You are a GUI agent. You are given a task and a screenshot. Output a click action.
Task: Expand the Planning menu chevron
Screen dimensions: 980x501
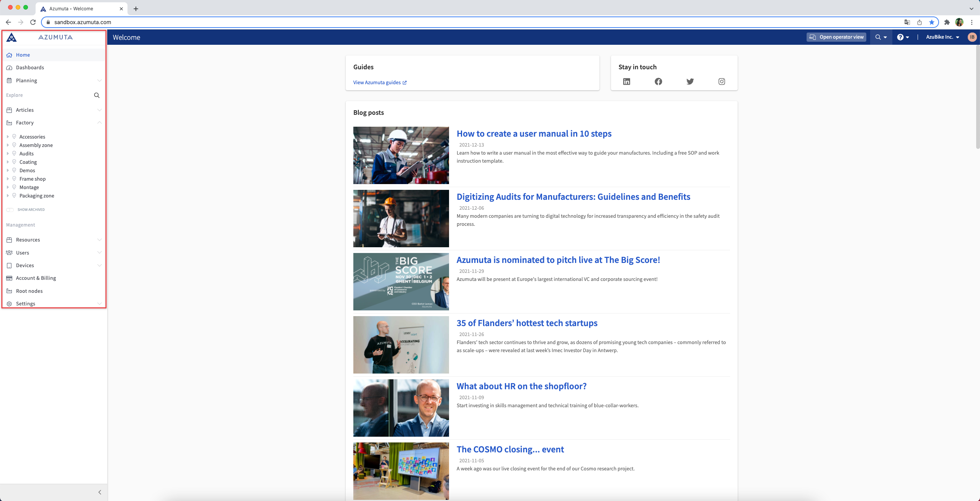100,81
